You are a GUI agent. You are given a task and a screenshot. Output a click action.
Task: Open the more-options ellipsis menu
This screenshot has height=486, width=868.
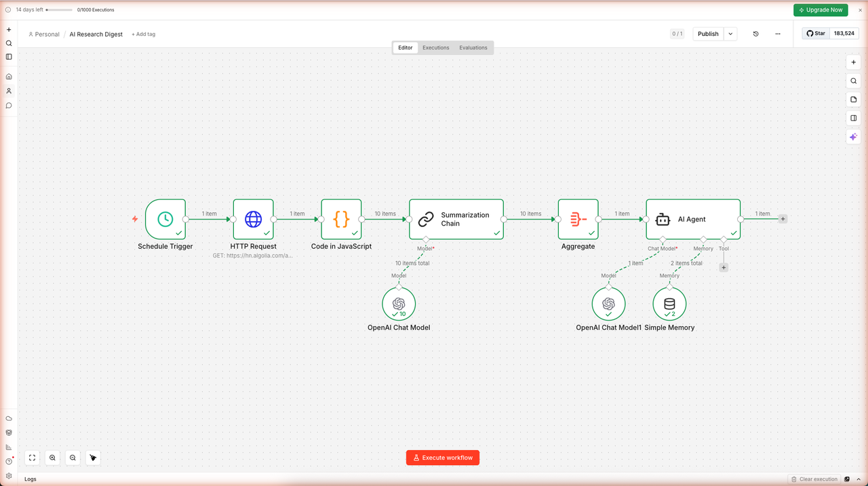point(778,33)
